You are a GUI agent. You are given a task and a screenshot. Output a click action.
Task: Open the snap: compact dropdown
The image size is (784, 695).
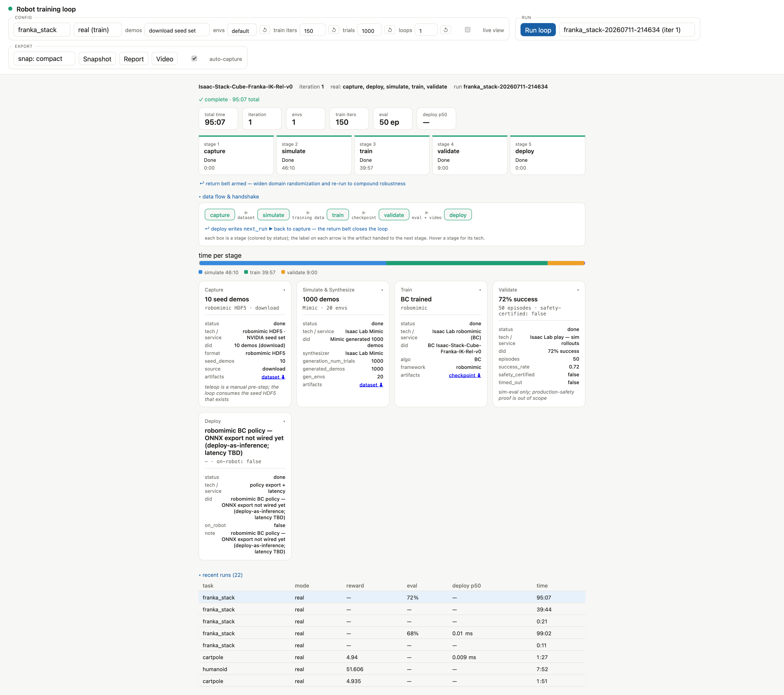[44, 59]
